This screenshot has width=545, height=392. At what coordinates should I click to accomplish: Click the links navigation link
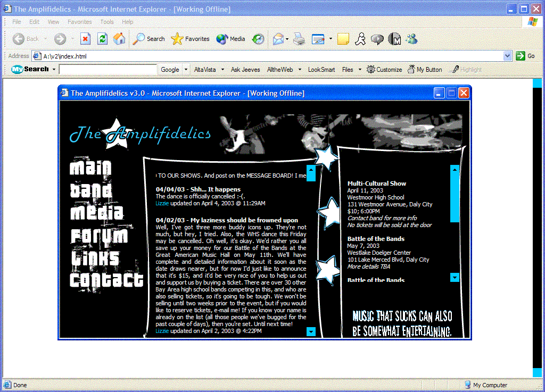[95, 258]
